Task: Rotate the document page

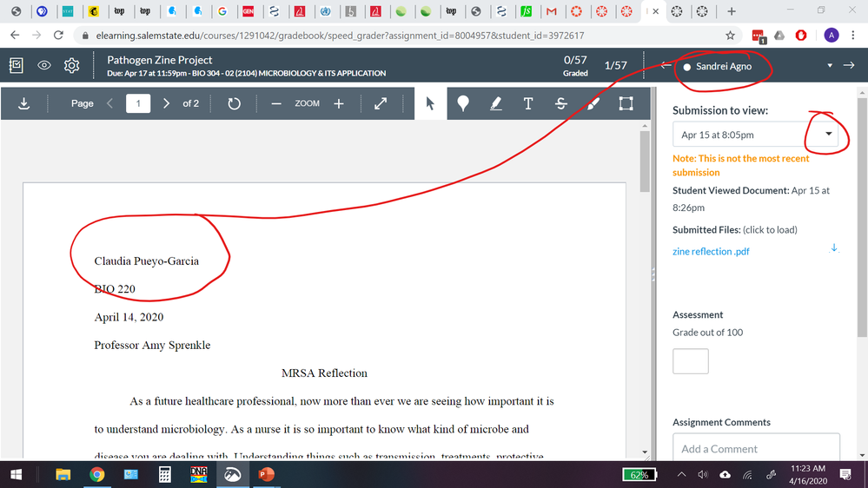Action: [234, 103]
